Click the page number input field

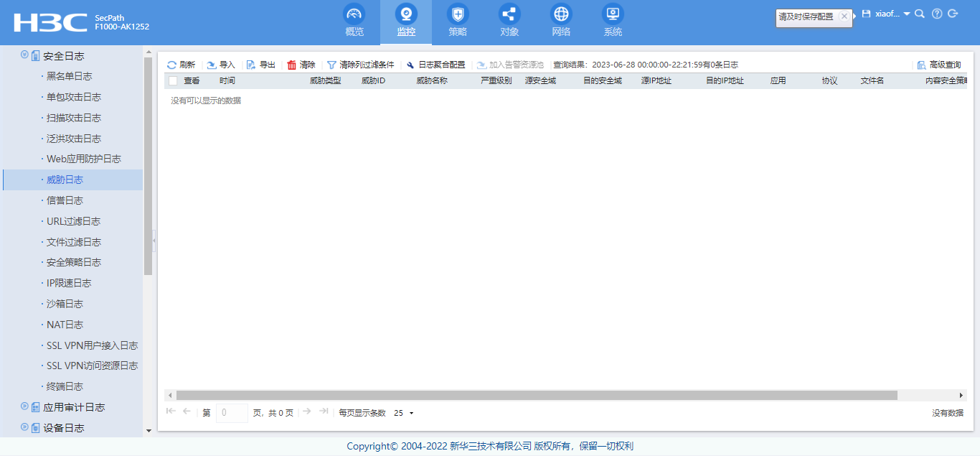(232, 413)
